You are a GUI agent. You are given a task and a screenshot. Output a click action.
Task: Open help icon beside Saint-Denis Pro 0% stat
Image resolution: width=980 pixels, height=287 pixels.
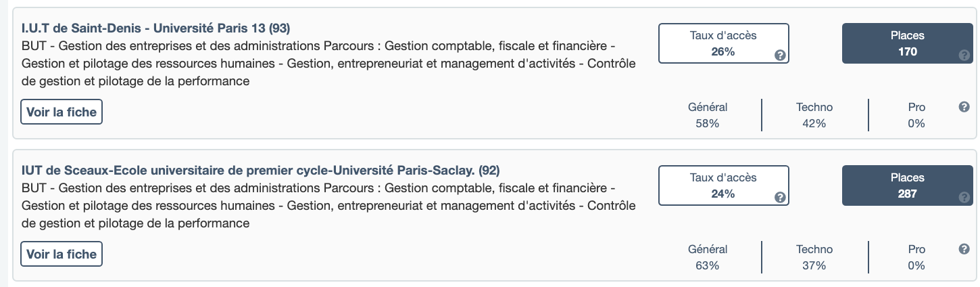click(x=964, y=107)
